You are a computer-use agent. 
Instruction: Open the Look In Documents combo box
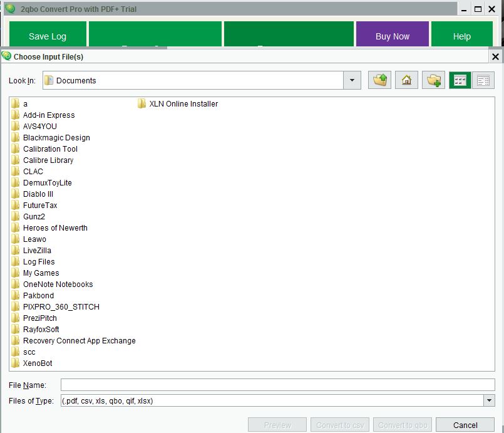[202, 80]
